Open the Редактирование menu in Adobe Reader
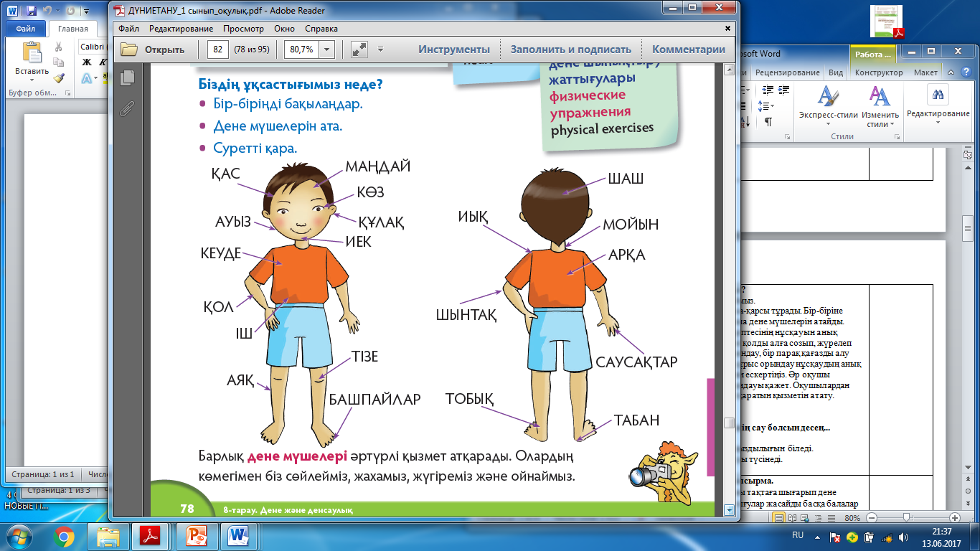This screenshot has width=980, height=551. coord(182,29)
